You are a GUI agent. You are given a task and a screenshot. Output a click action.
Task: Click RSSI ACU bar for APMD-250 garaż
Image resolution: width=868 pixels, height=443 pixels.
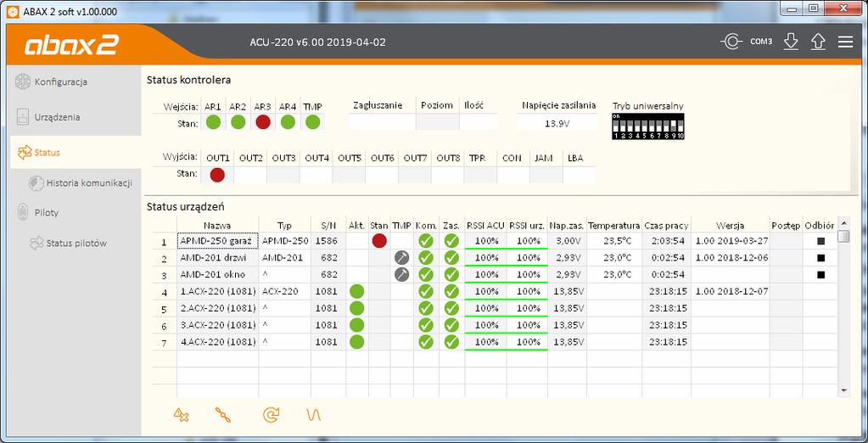(485, 241)
